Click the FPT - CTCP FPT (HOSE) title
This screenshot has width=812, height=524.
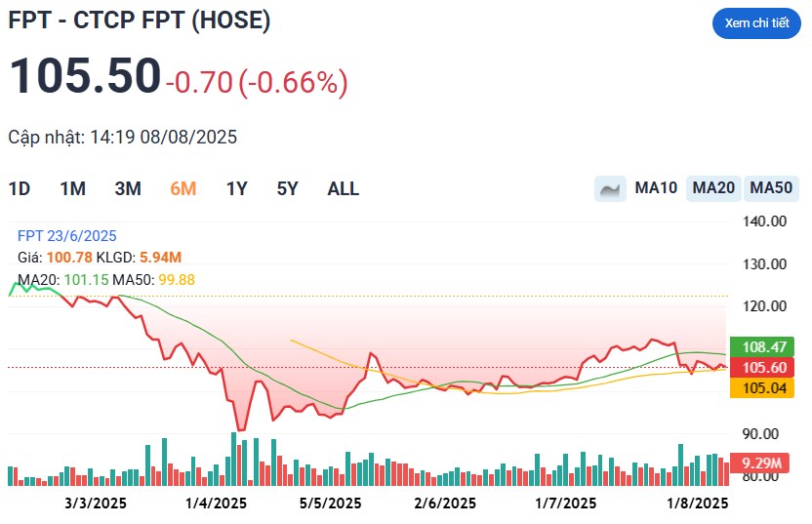point(140,20)
